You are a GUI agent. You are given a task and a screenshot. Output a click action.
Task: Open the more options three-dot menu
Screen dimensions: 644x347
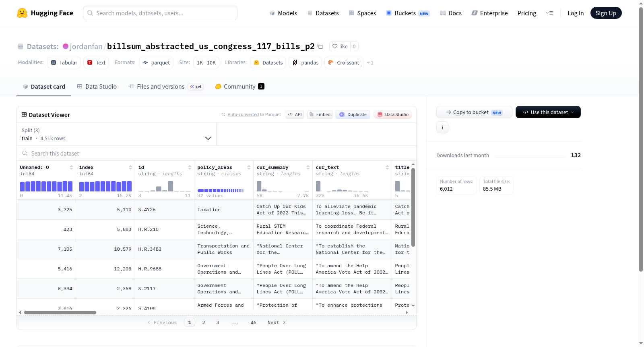pyautogui.click(x=442, y=127)
